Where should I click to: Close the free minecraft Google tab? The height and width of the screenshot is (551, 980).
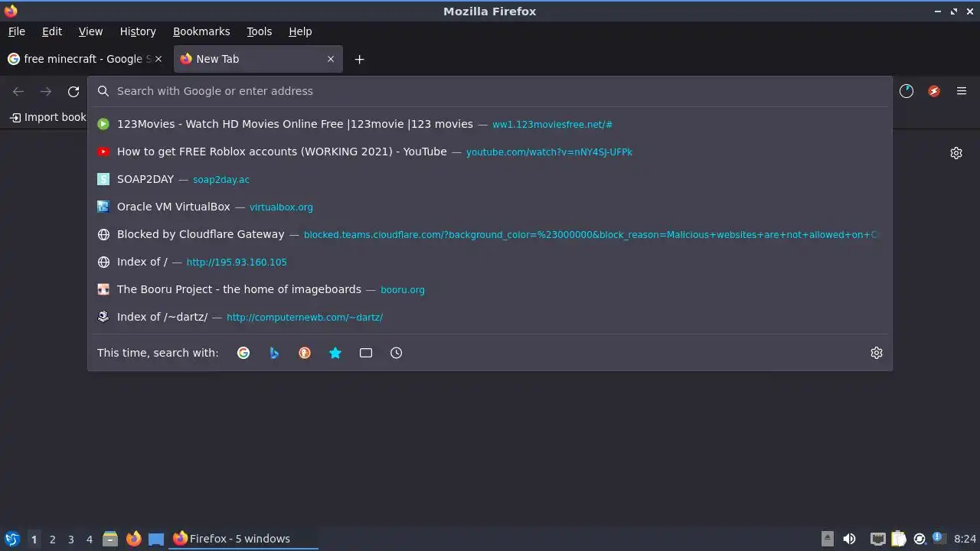158,59
